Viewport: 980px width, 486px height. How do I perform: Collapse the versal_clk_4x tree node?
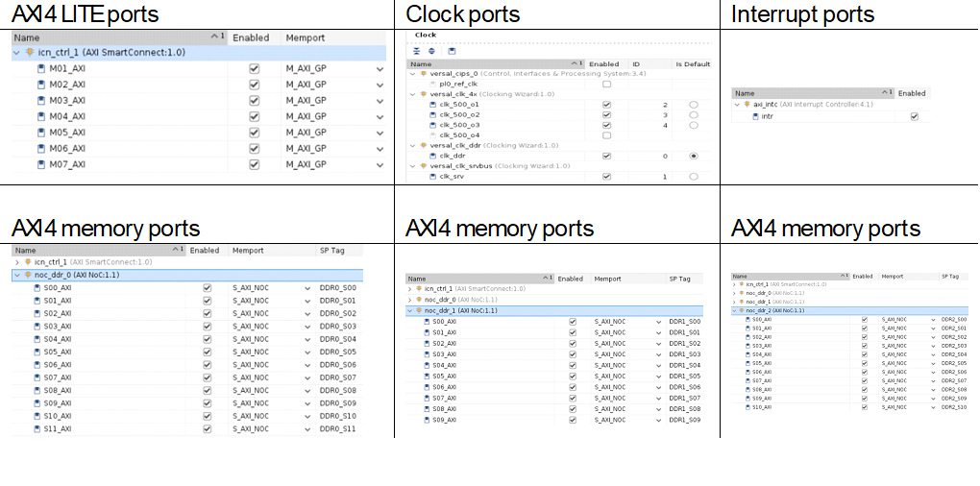click(x=413, y=94)
